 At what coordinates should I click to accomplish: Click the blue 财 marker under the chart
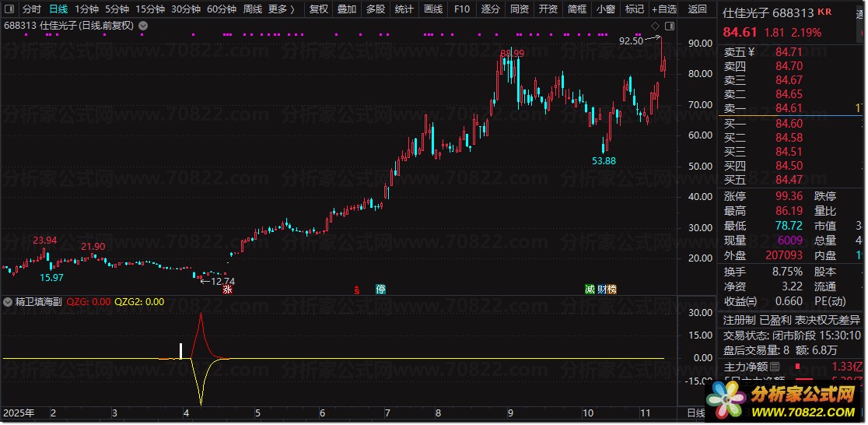point(601,290)
